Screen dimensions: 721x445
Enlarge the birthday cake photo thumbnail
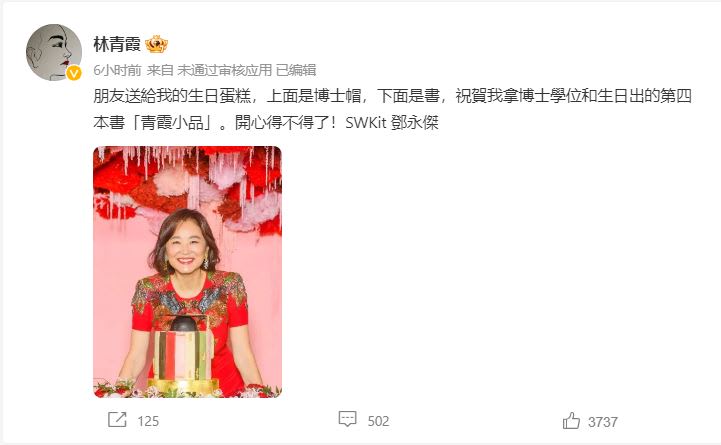point(188,272)
